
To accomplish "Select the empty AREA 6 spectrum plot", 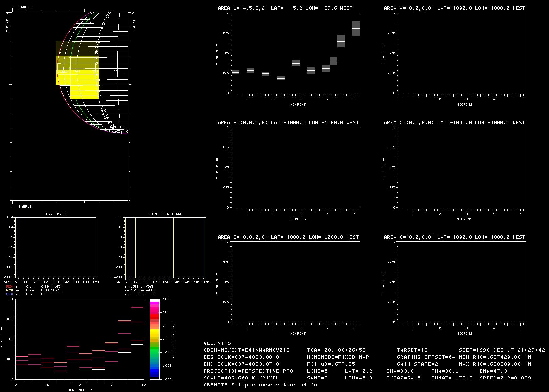I will tap(462, 282).
